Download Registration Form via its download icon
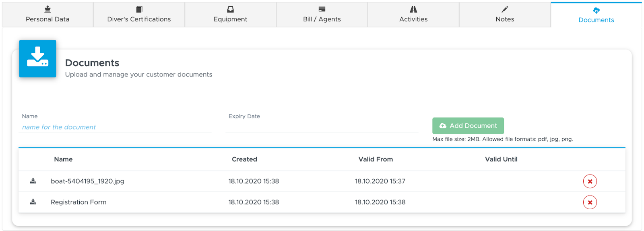Image resolution: width=644 pixels, height=231 pixels. [33, 202]
